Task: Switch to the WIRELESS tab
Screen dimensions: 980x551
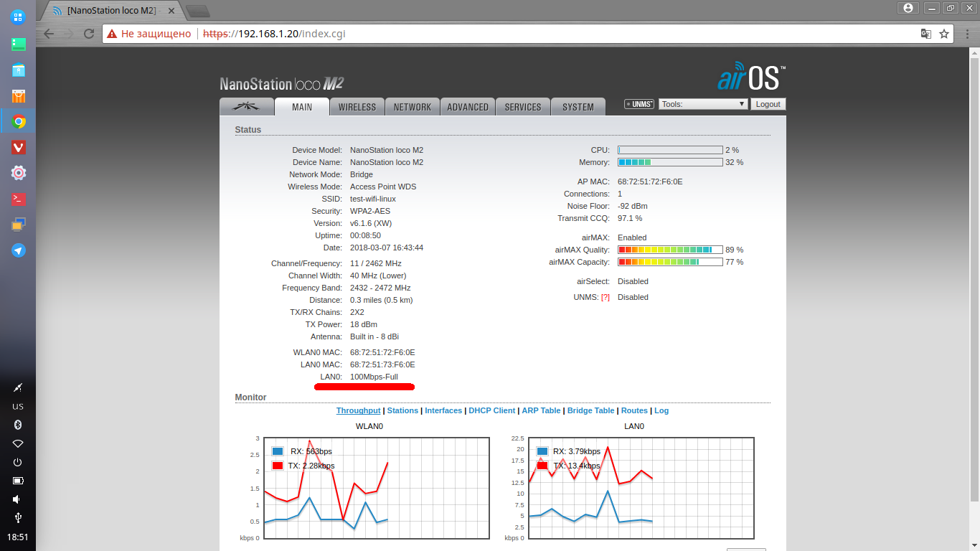Action: (357, 107)
